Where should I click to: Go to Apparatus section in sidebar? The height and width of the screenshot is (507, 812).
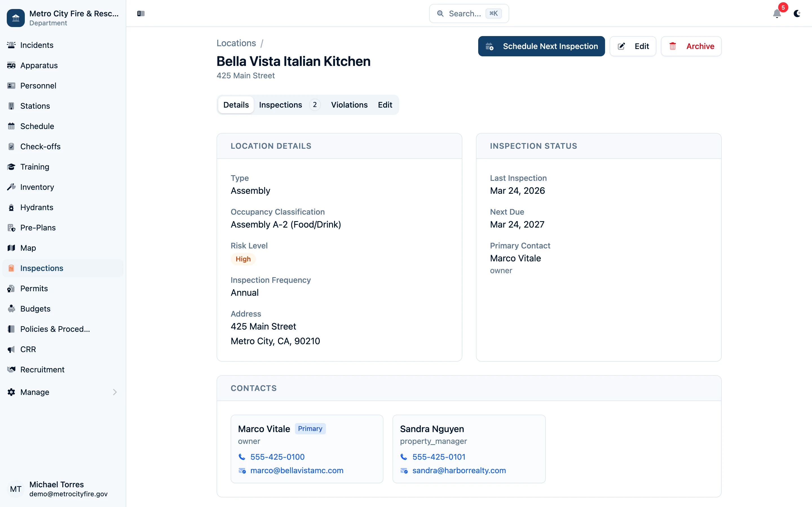point(39,65)
